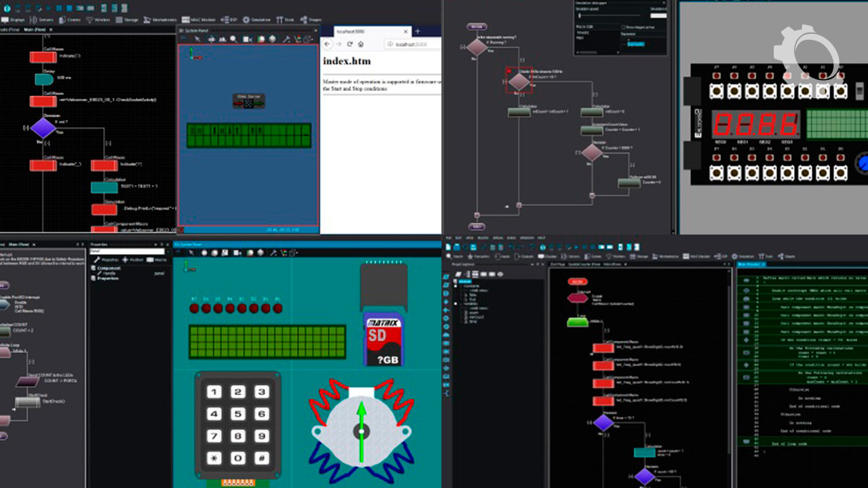868x488 pixels.
Task: Click the browser reload icon
Action: pos(350,44)
